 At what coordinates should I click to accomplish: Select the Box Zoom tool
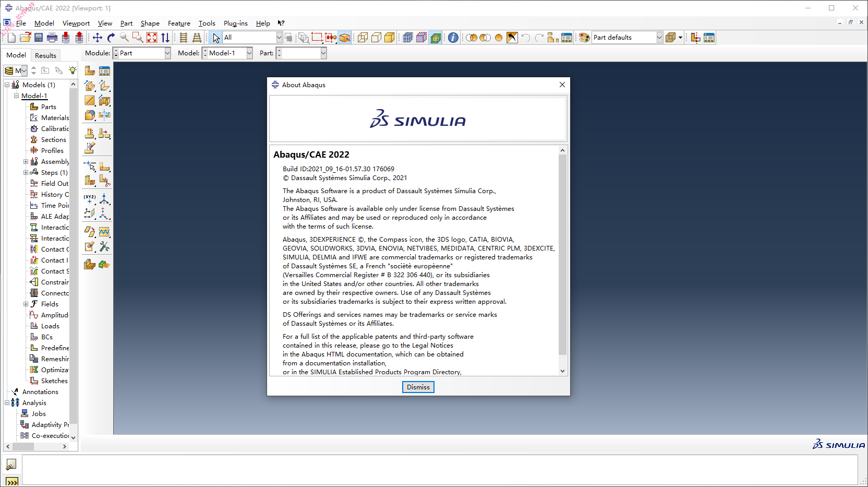coord(138,38)
